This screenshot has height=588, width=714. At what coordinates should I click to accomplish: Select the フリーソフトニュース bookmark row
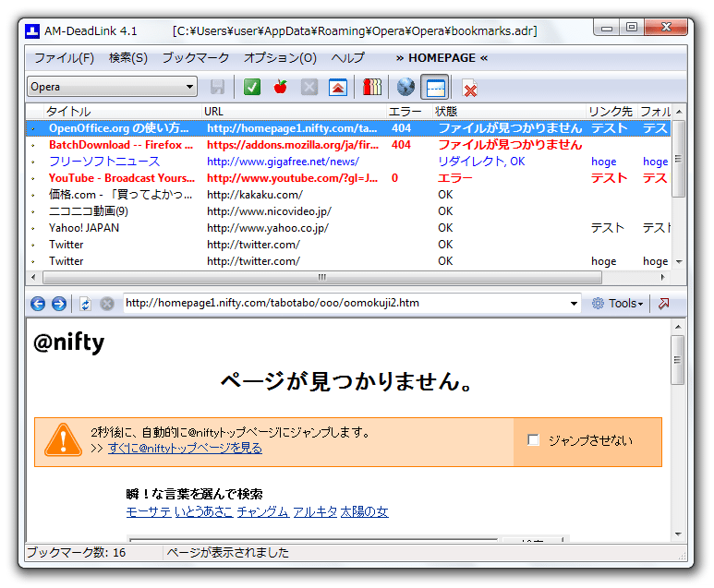click(348, 162)
